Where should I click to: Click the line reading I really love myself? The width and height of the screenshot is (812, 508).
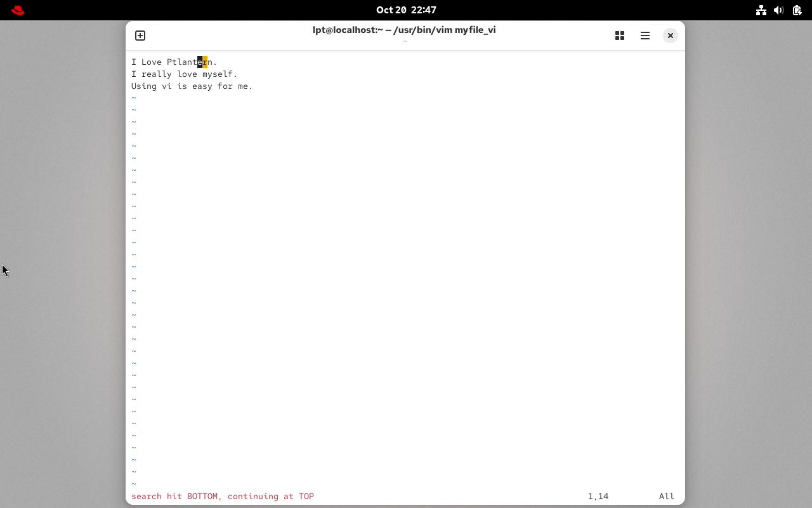tap(184, 74)
